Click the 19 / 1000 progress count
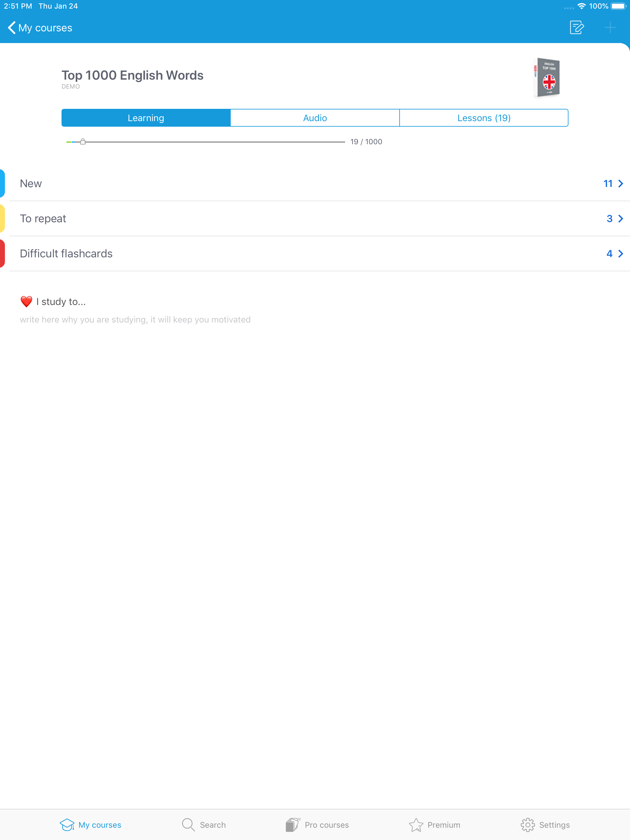The height and width of the screenshot is (840, 630). pos(366,142)
